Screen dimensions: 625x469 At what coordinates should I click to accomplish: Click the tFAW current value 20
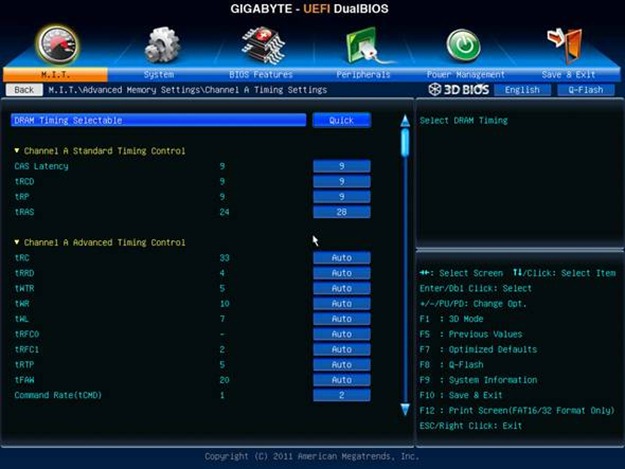[x=224, y=380]
